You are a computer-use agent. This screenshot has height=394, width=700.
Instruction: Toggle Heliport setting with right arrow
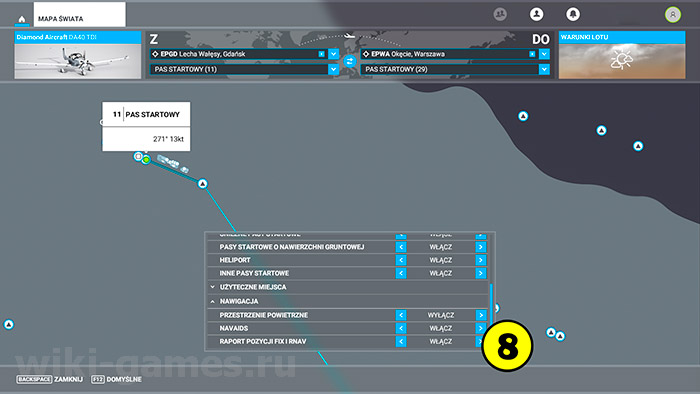[481, 260]
